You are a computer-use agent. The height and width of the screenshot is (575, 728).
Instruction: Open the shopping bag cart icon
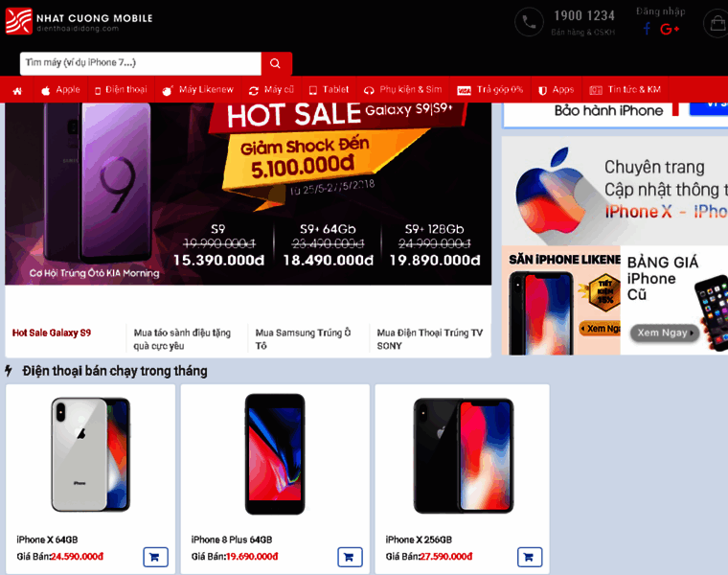[x=717, y=22]
